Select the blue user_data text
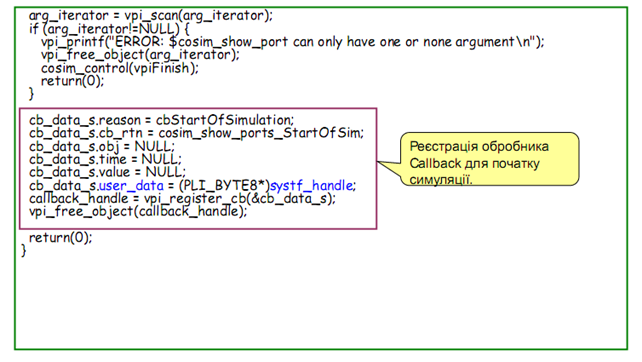Image resolution: width=642 pixels, height=362 pixels. 131,186
